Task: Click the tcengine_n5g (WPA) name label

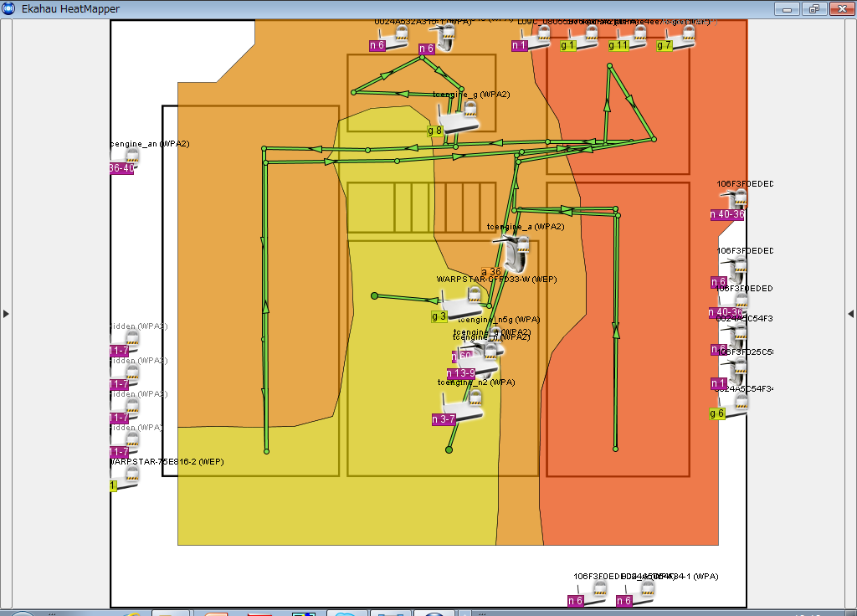Action: click(499, 319)
